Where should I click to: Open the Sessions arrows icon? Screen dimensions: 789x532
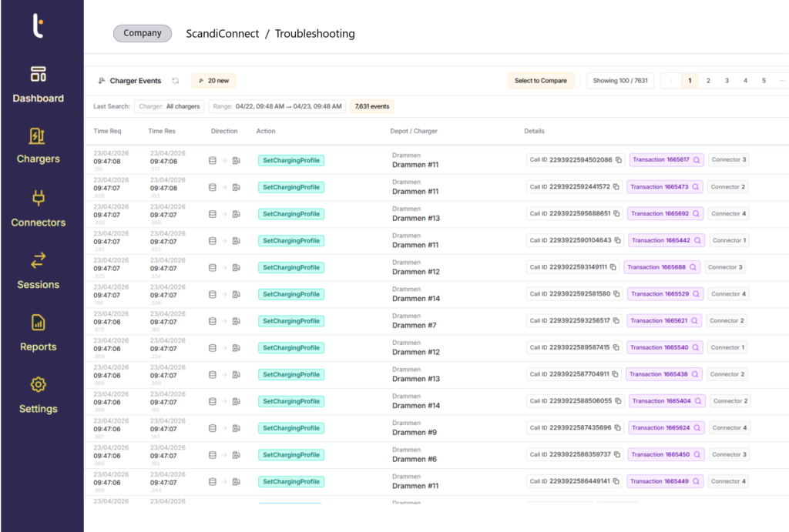(x=38, y=260)
